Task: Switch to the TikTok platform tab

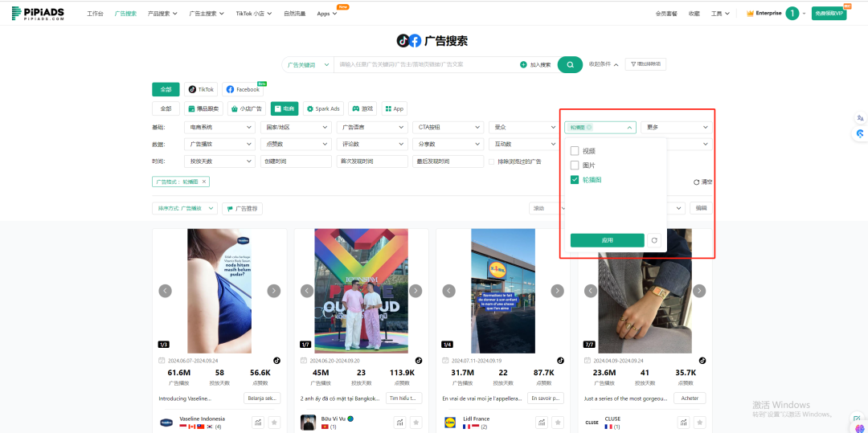Action: pyautogui.click(x=201, y=89)
